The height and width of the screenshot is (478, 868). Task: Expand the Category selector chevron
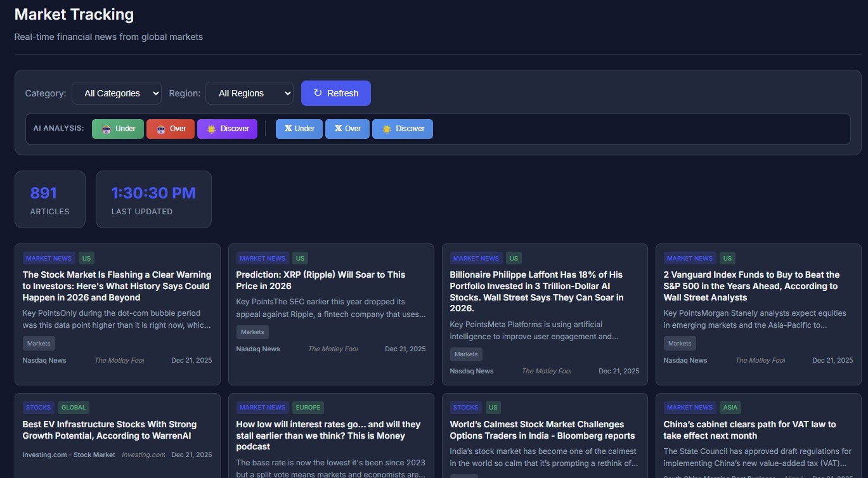tap(155, 93)
